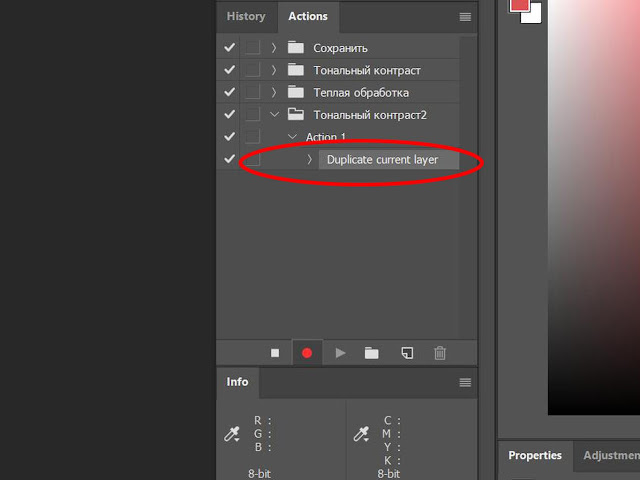The height and width of the screenshot is (480, 640).
Task: Click the white background color swatch
Action: [x=535, y=15]
